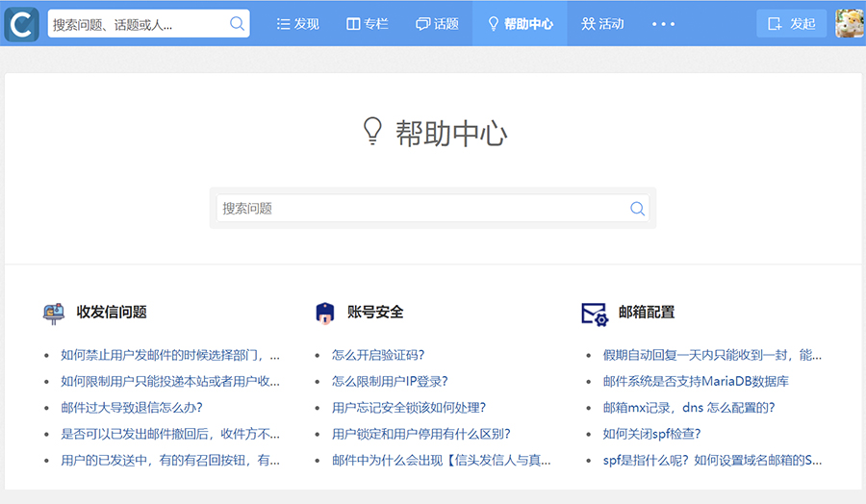
Task: Click the 账号安全 shield icon
Action: point(325,313)
